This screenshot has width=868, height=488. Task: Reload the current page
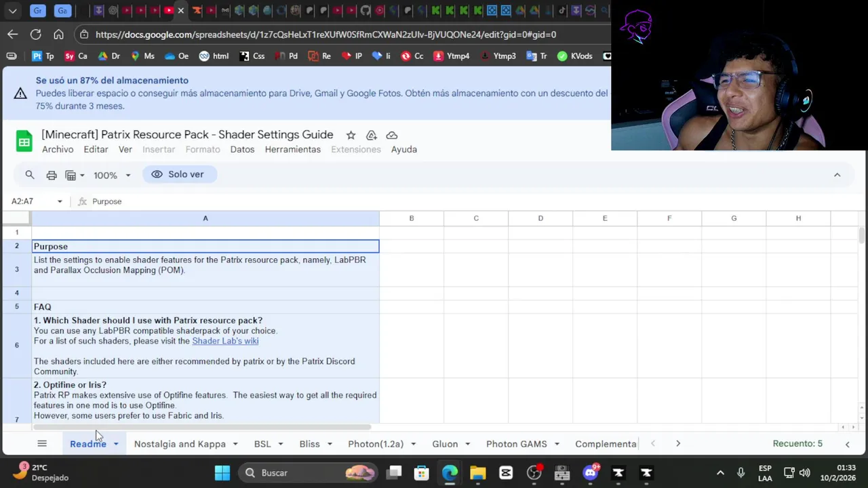pos(36,34)
